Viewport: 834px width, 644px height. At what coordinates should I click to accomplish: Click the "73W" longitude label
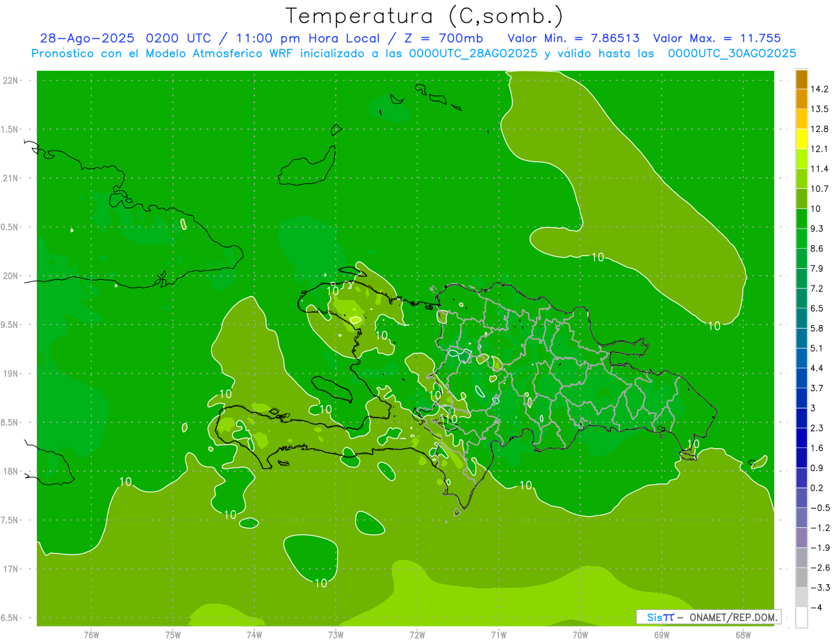point(336,635)
